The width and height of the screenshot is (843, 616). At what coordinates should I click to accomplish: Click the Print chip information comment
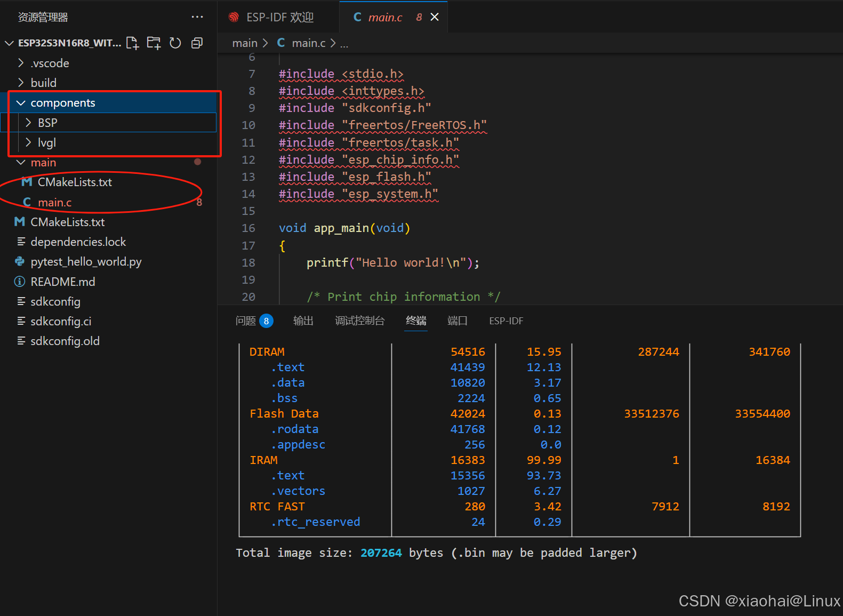[404, 297]
